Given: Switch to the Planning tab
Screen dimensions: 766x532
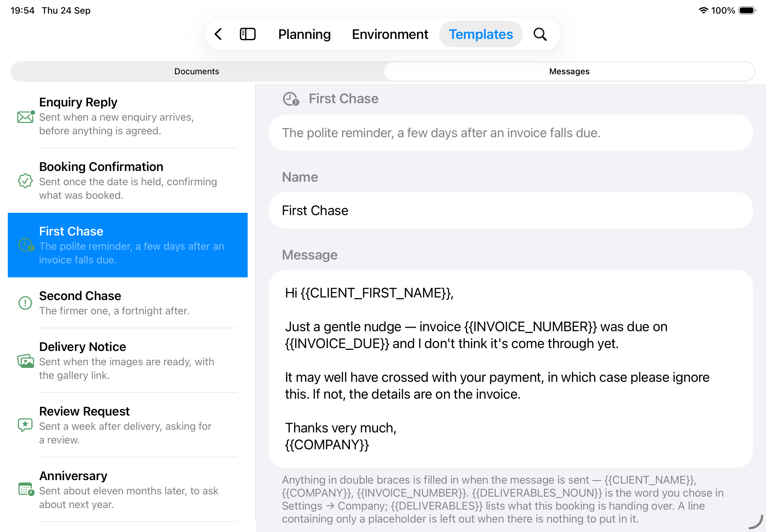Looking at the screenshot, I should pos(304,34).
